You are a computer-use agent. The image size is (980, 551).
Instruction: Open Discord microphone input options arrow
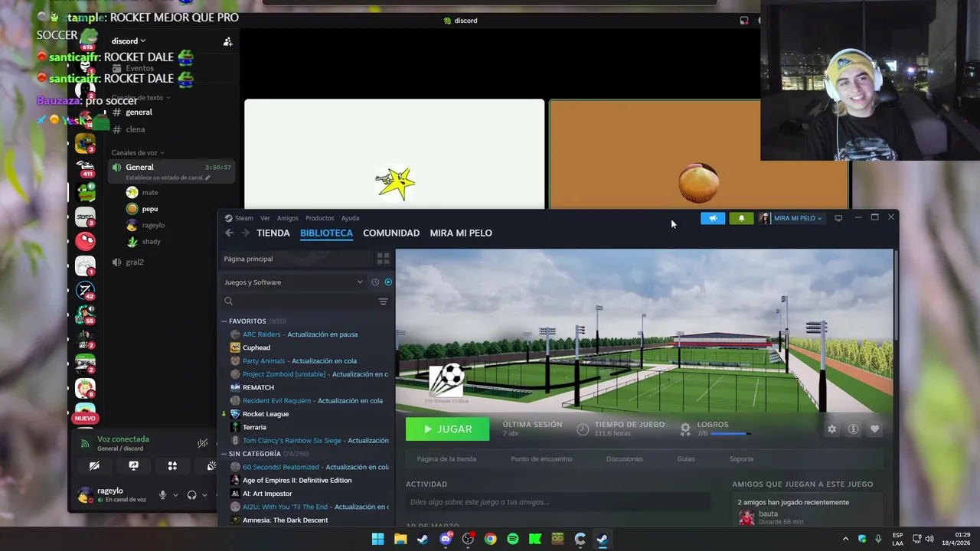click(x=175, y=495)
